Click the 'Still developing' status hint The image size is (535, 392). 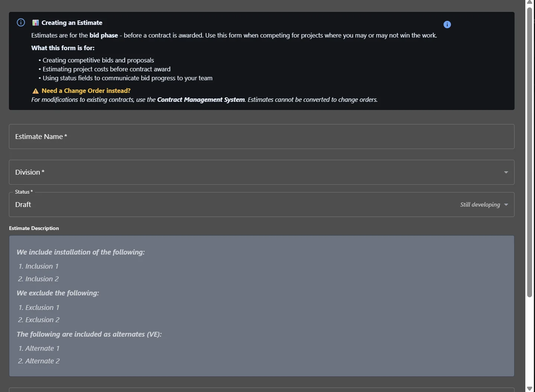coord(480,205)
